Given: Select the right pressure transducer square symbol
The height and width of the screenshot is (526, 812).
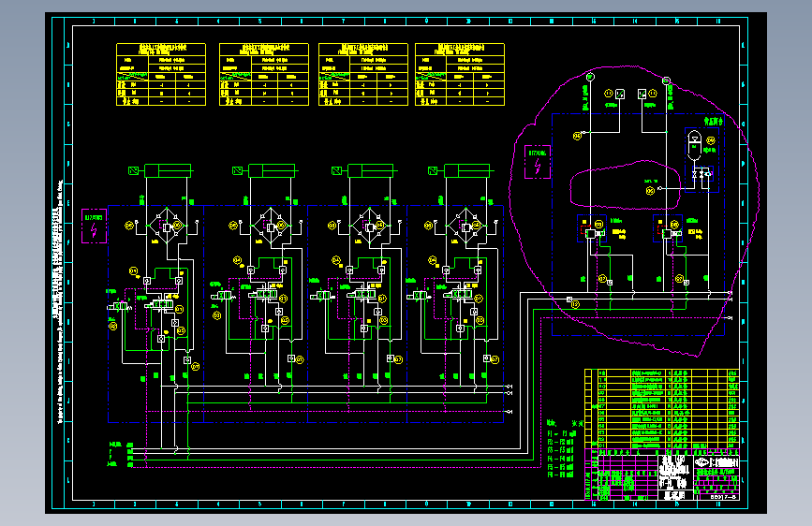Looking at the screenshot, I should 642,95.
